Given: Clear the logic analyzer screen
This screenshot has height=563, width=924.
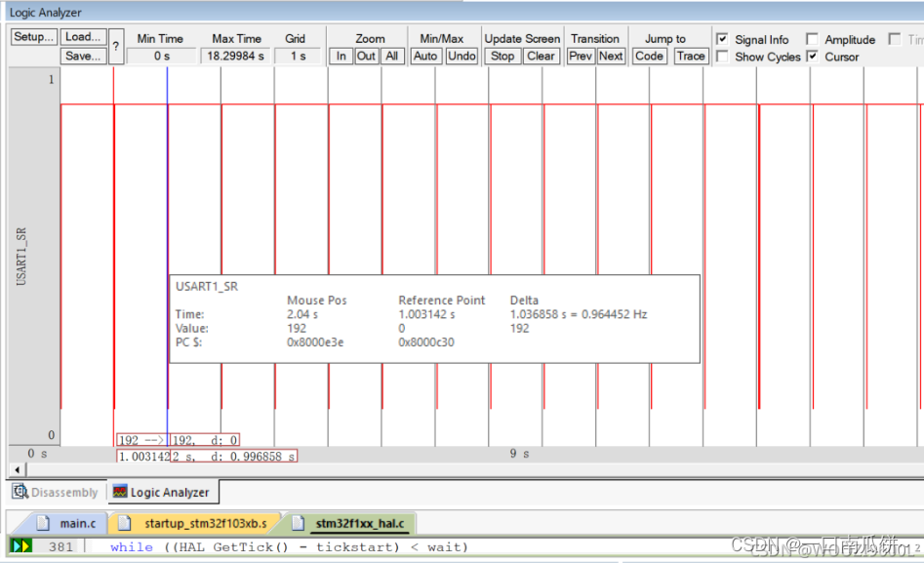Looking at the screenshot, I should coord(541,56).
